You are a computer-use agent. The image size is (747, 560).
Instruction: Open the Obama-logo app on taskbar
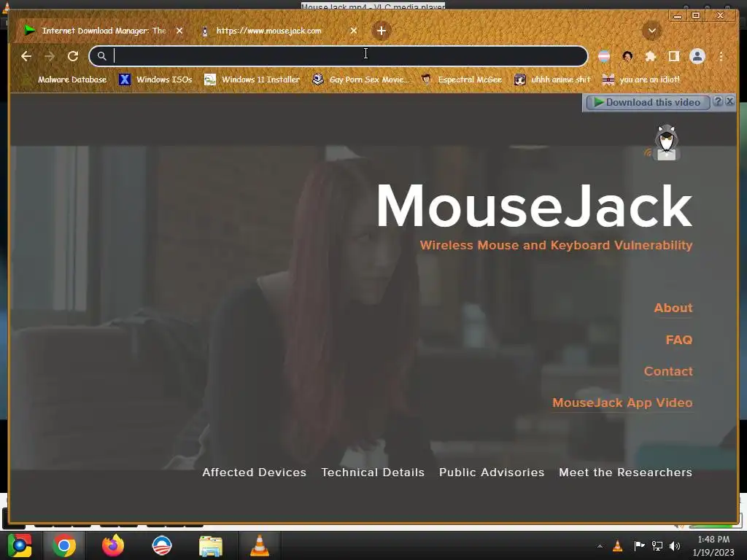162,545
